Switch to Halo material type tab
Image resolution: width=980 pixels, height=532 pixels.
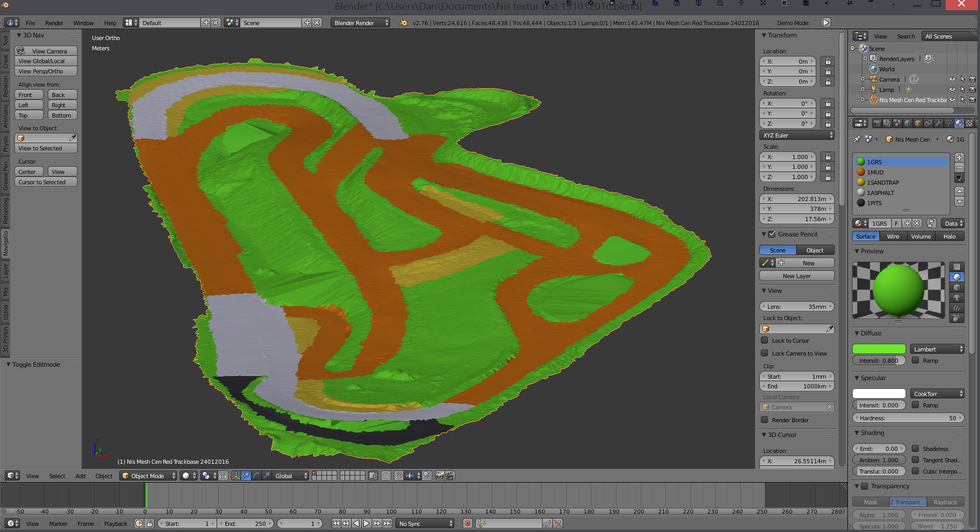(x=950, y=236)
